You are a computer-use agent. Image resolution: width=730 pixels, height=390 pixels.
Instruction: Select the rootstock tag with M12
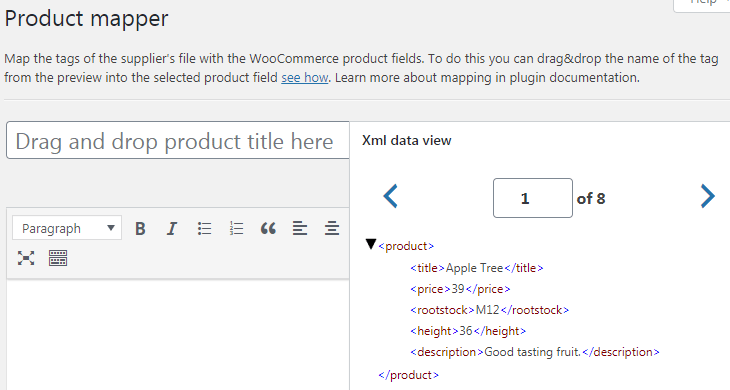(489, 310)
